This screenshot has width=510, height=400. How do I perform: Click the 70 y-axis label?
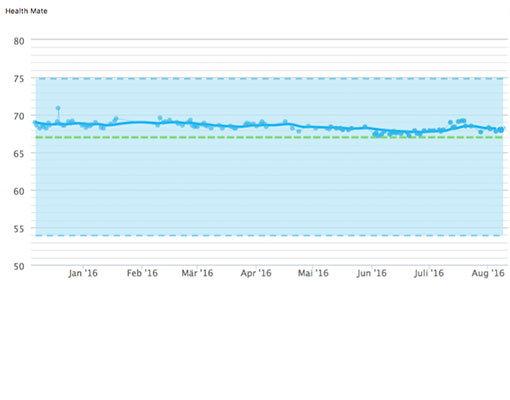click(19, 116)
